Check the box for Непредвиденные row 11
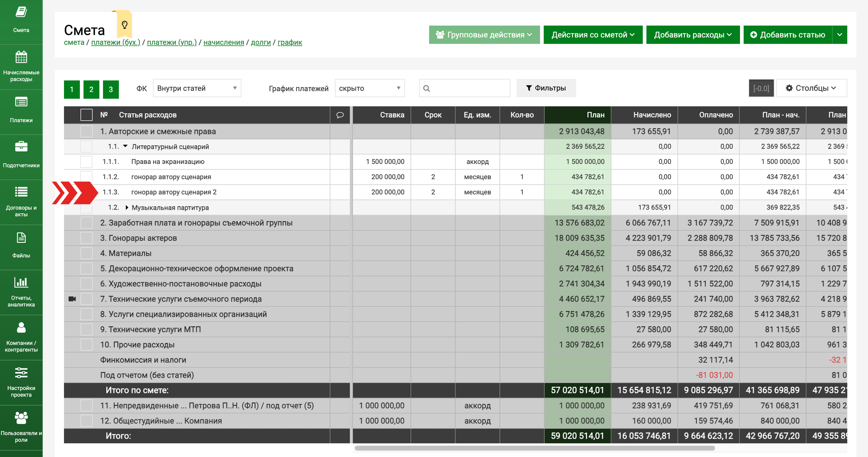868x457 pixels. (x=87, y=406)
